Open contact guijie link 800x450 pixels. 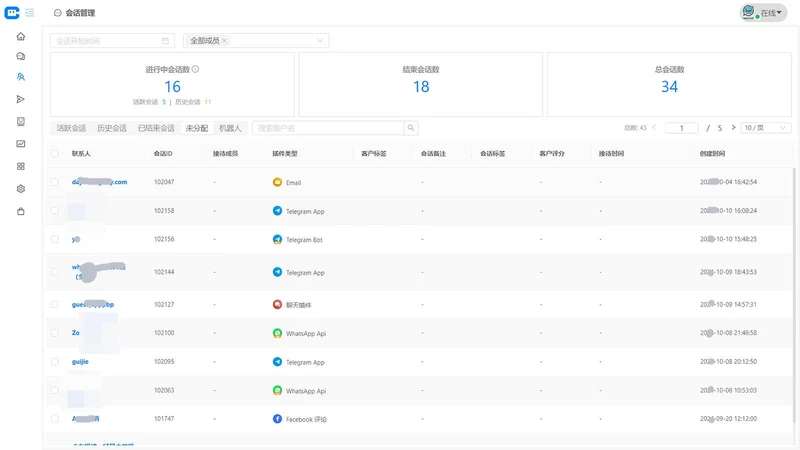[80, 361]
